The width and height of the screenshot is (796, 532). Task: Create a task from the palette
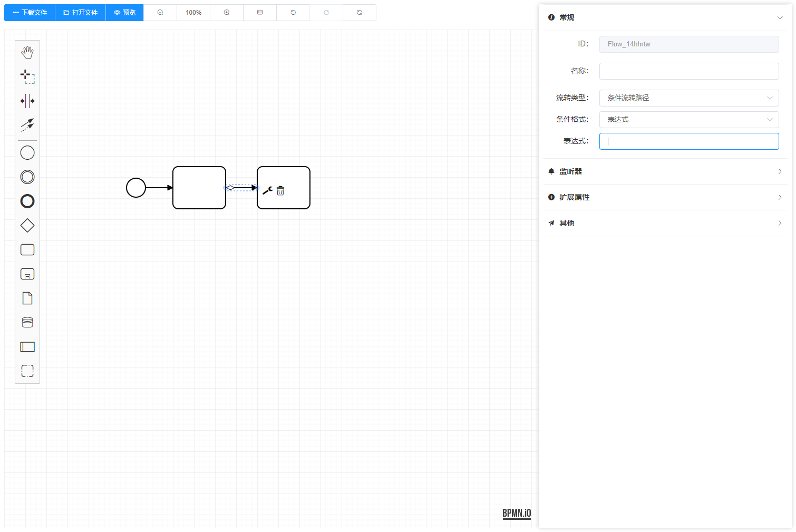tap(27, 250)
